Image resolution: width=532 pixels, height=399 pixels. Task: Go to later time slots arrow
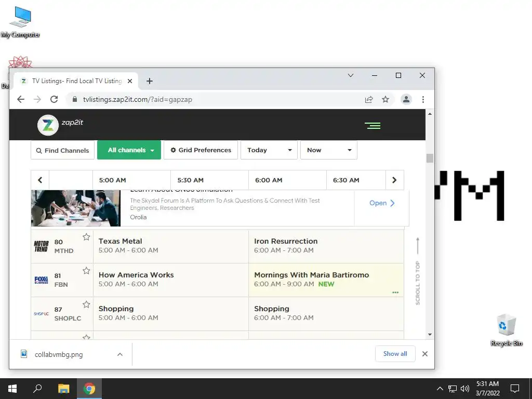pos(394,180)
